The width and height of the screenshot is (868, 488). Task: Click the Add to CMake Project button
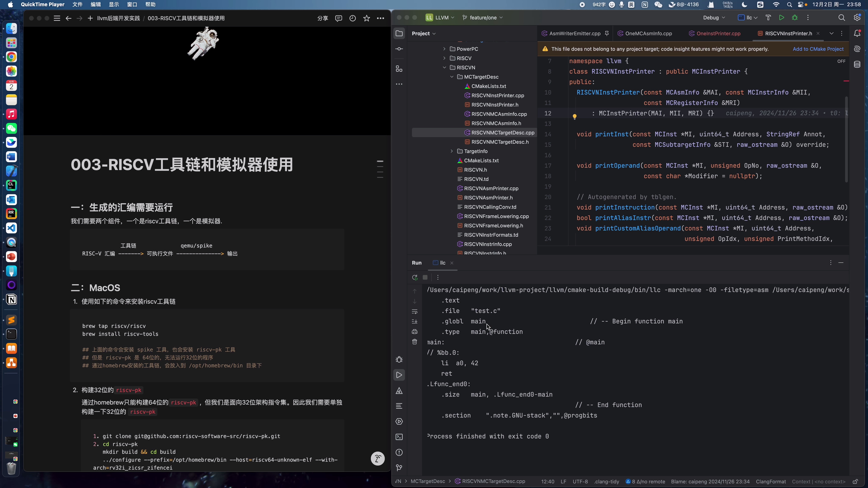(818, 49)
